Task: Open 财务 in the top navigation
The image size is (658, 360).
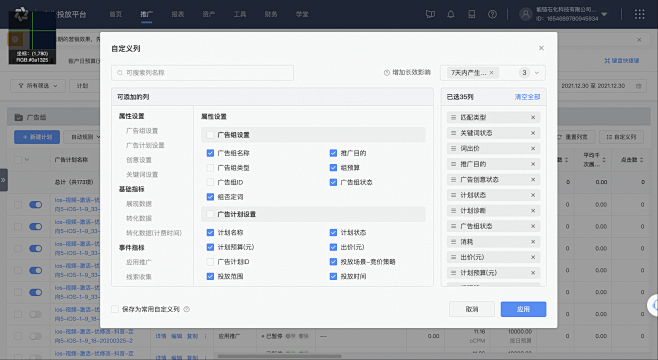Action: click(x=271, y=14)
